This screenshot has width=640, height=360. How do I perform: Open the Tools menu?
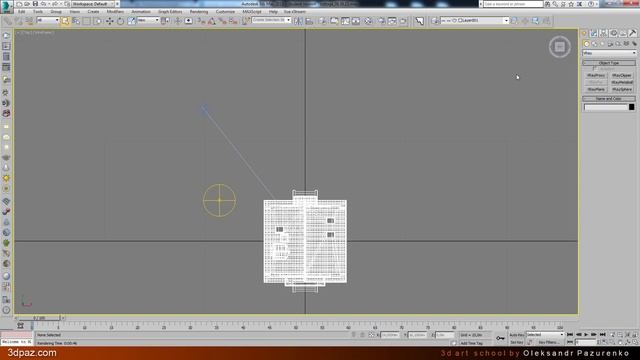point(38,11)
